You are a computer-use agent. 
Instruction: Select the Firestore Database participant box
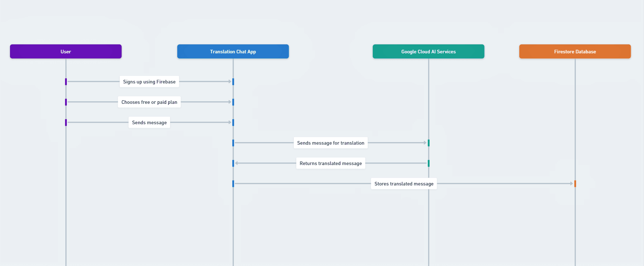[575, 52]
